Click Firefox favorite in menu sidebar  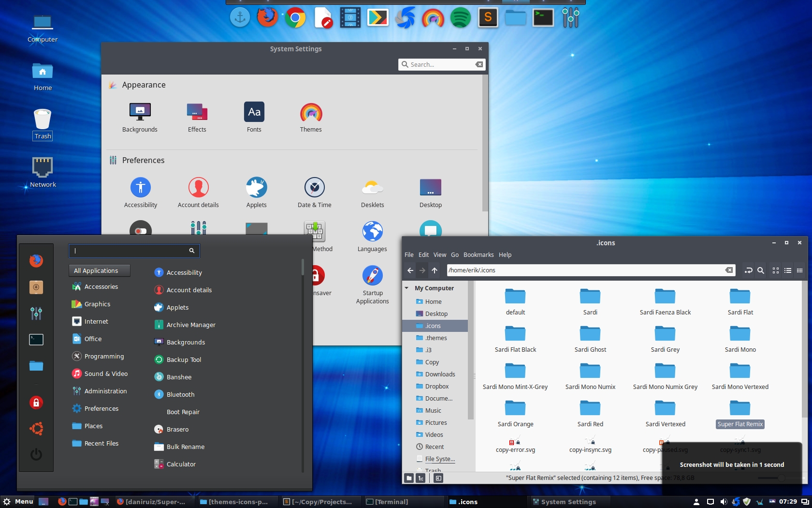[36, 261]
